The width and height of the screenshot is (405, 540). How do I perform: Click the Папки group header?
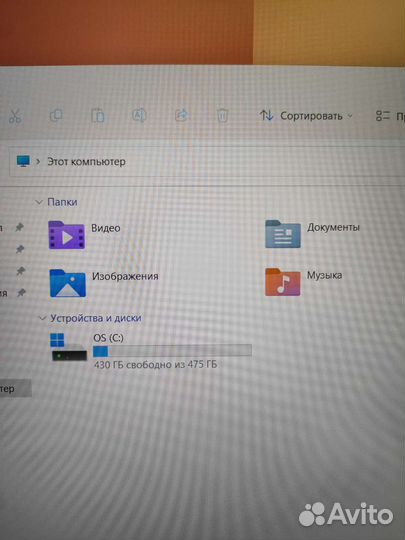(62, 202)
